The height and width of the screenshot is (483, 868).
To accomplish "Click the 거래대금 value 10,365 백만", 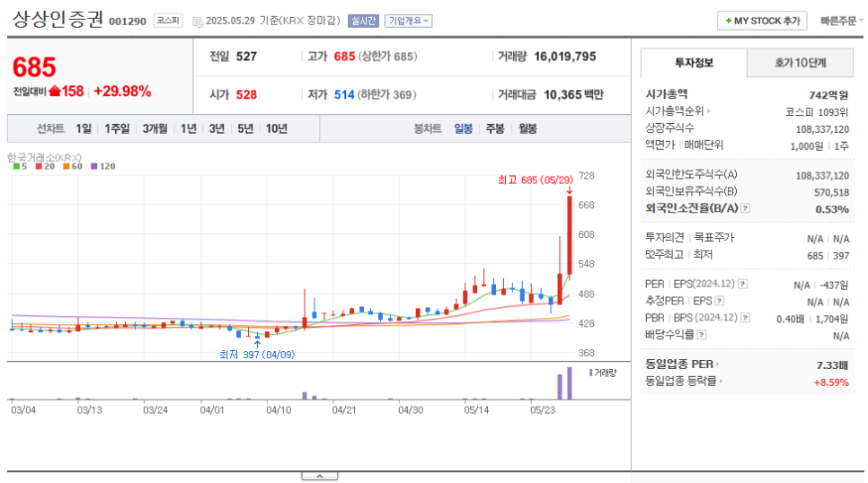I will tap(573, 94).
